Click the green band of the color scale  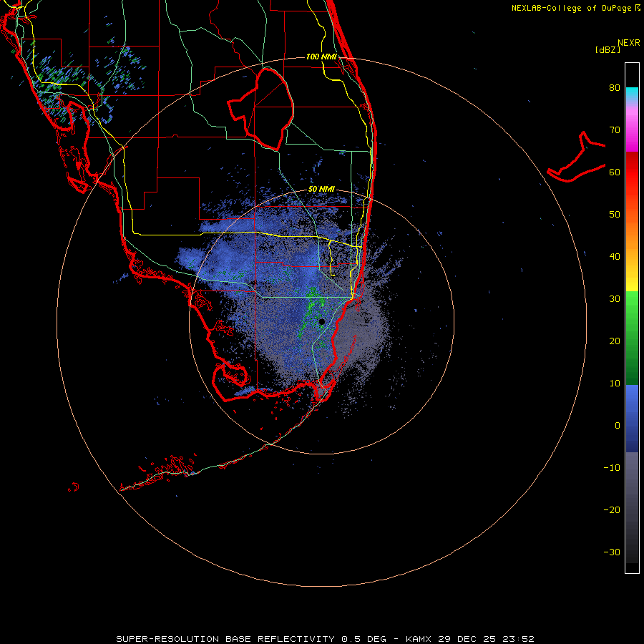pos(632,338)
